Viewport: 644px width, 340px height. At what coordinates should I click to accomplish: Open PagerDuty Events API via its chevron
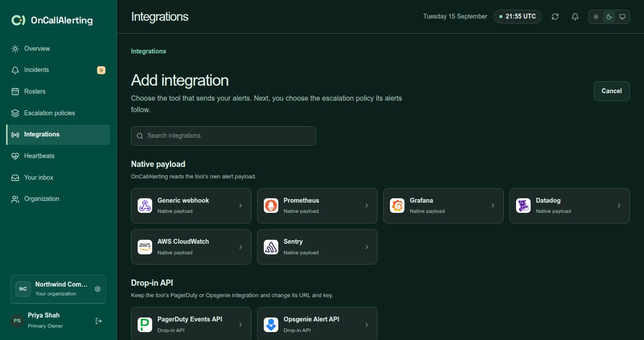tap(240, 325)
